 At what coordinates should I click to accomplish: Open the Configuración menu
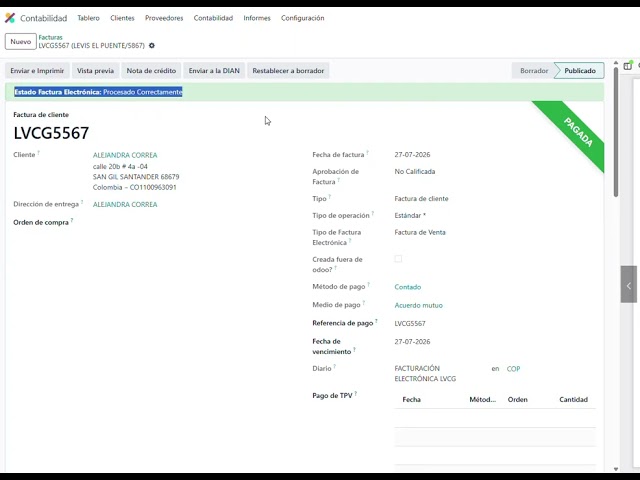click(x=302, y=18)
